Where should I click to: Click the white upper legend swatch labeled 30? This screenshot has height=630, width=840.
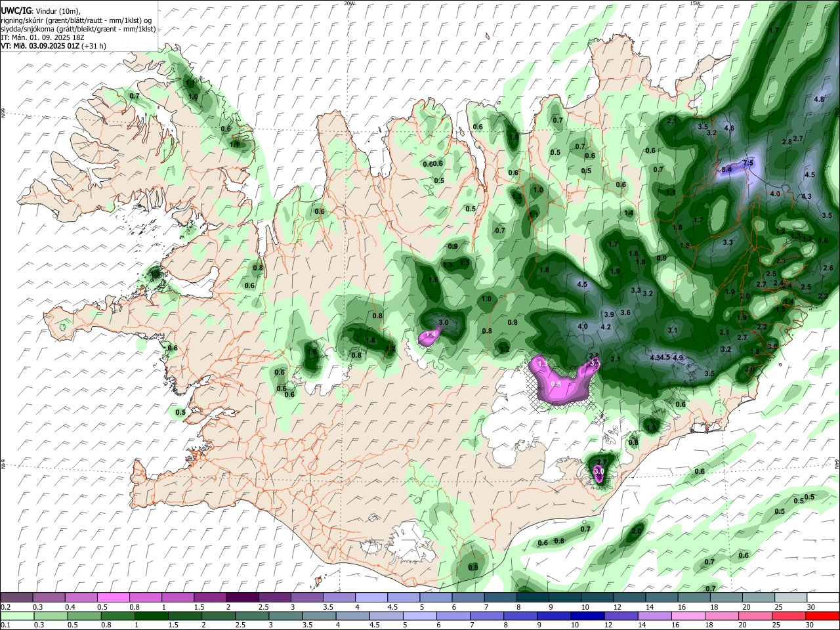(x=823, y=597)
